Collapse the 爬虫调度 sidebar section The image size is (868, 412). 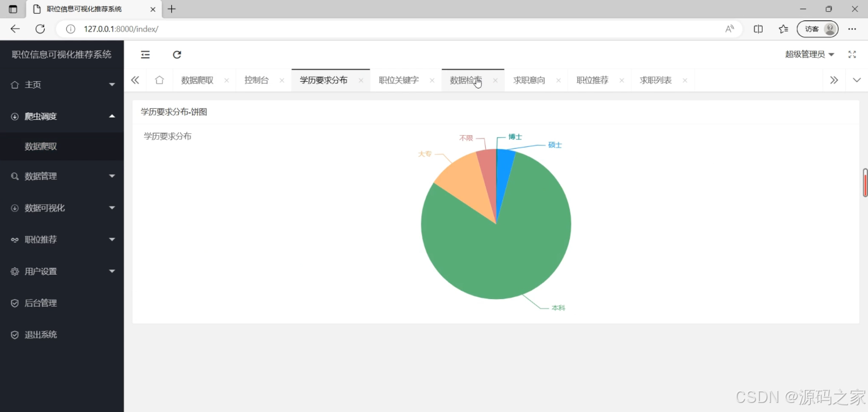pos(112,116)
